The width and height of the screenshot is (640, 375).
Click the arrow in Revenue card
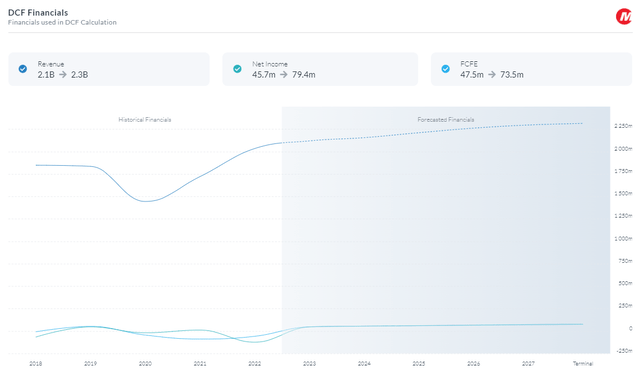tap(63, 75)
